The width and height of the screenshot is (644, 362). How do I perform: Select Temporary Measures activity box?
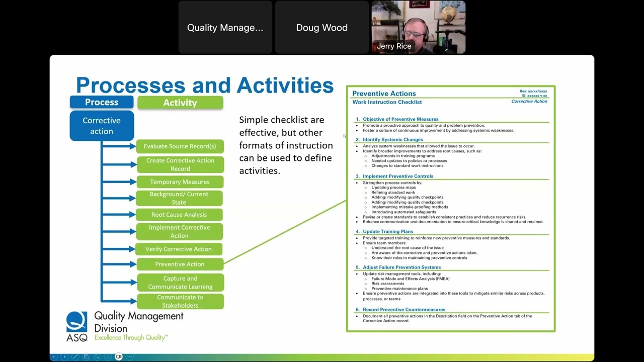(180, 182)
